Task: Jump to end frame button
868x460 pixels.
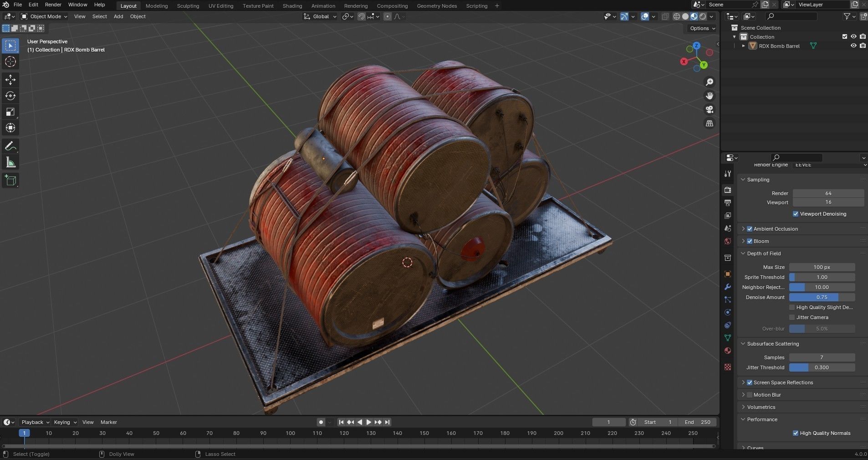Action: (387, 422)
